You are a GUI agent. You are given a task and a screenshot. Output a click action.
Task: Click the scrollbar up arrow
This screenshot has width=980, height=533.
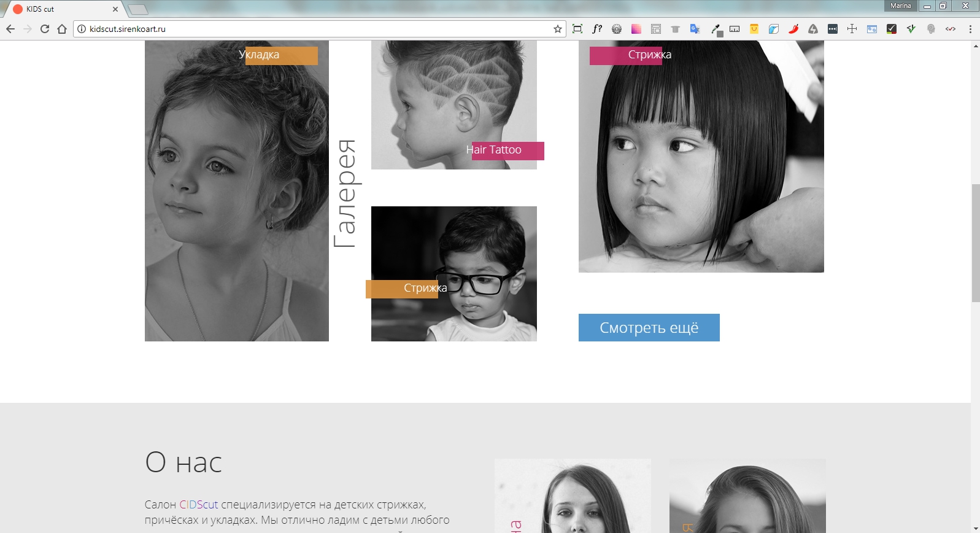point(975,46)
